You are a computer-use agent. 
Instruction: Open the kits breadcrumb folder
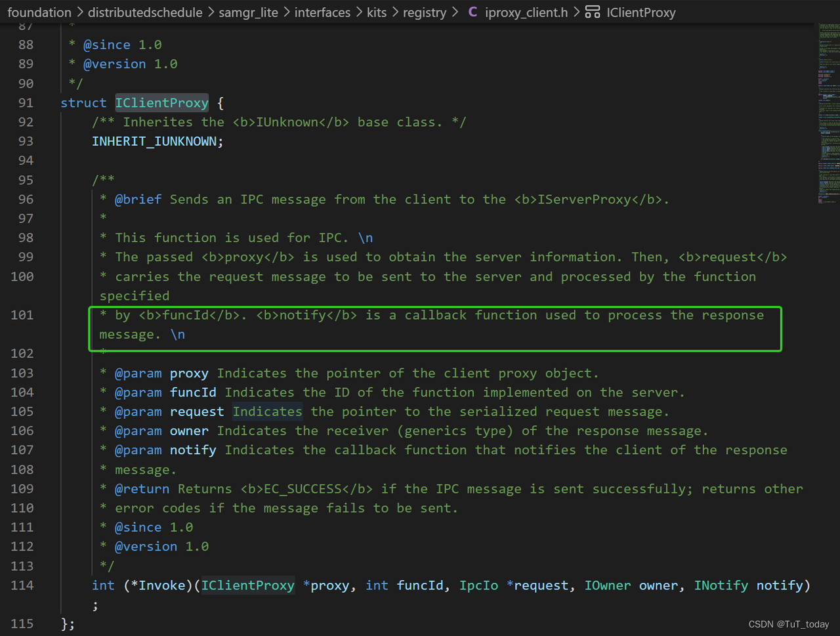[x=377, y=12]
